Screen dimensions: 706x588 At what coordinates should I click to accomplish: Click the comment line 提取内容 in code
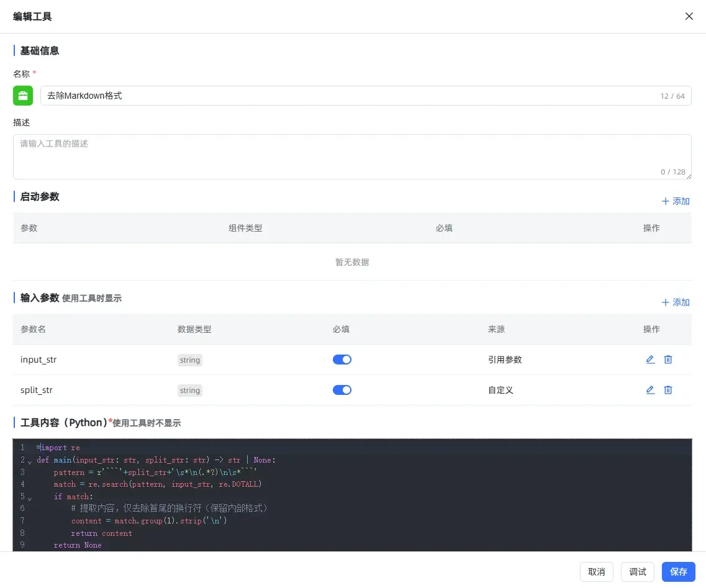(170, 509)
